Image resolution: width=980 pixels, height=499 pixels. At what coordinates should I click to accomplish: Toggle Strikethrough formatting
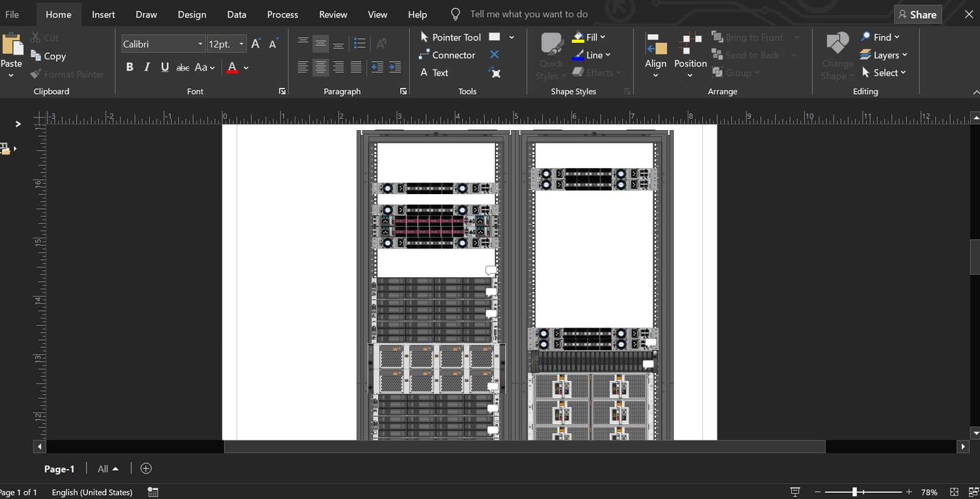182,67
